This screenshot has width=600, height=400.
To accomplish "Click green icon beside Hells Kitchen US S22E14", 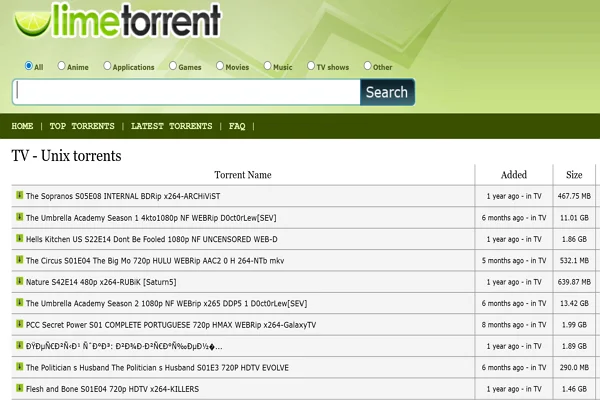I will pyautogui.click(x=19, y=238).
